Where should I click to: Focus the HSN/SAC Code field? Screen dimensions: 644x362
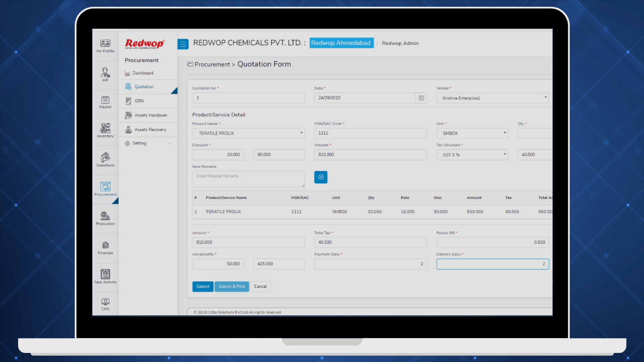371,133
